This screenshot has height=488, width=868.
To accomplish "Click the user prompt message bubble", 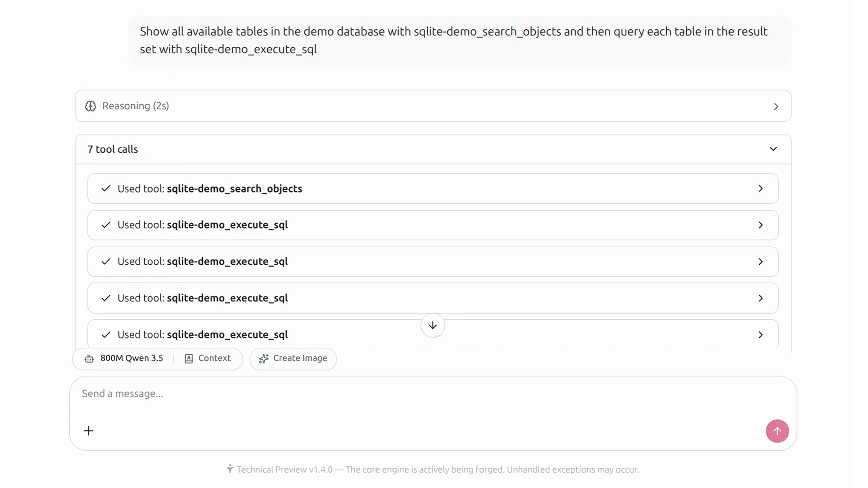I will (x=460, y=41).
